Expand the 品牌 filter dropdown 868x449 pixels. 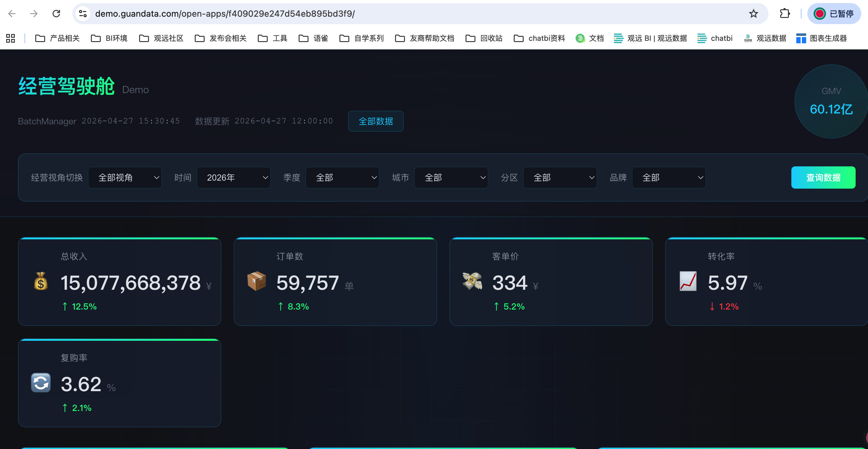[669, 177]
